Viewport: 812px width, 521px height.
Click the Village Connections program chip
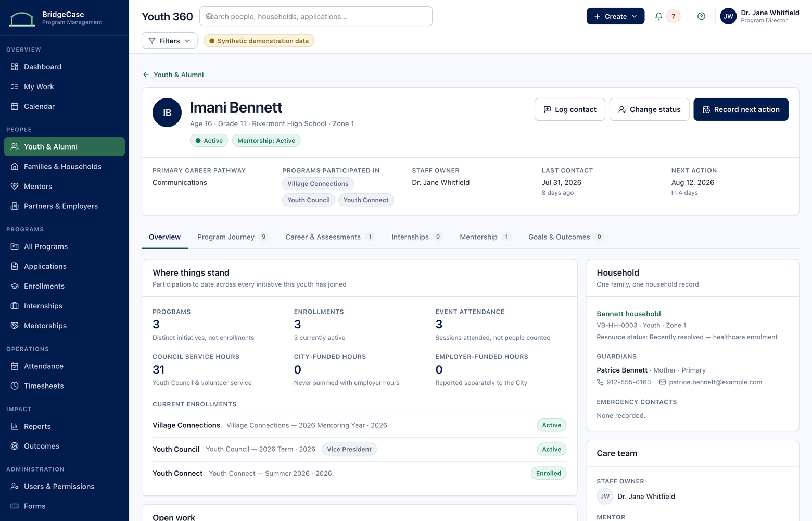click(x=318, y=184)
